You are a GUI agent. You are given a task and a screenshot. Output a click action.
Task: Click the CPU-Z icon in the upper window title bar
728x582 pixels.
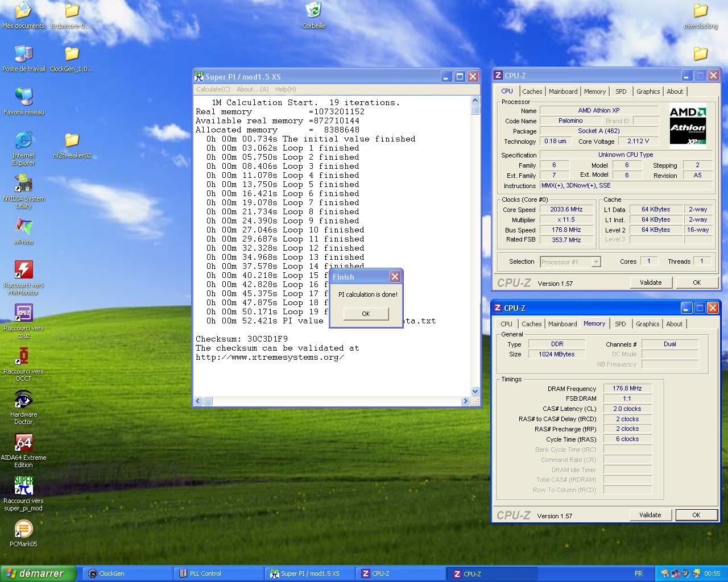coord(498,76)
